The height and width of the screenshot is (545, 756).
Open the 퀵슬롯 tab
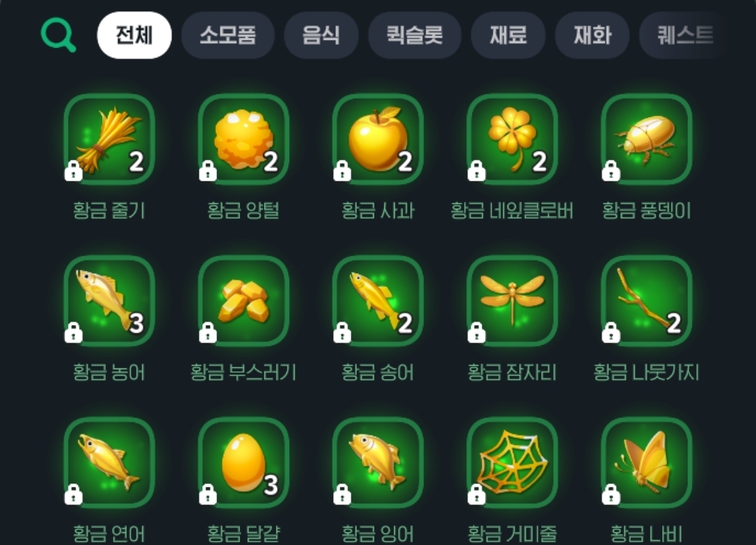(x=414, y=35)
